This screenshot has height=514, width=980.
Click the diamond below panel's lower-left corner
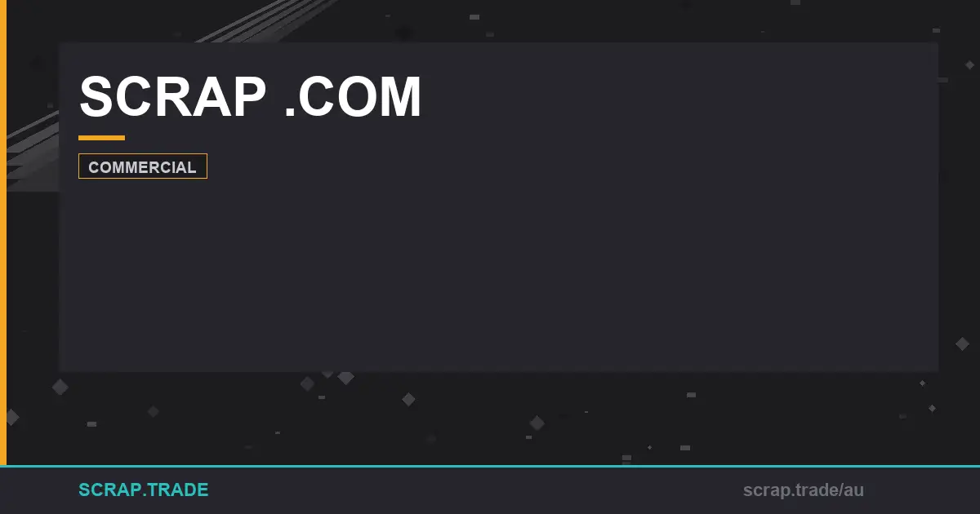(x=60, y=387)
